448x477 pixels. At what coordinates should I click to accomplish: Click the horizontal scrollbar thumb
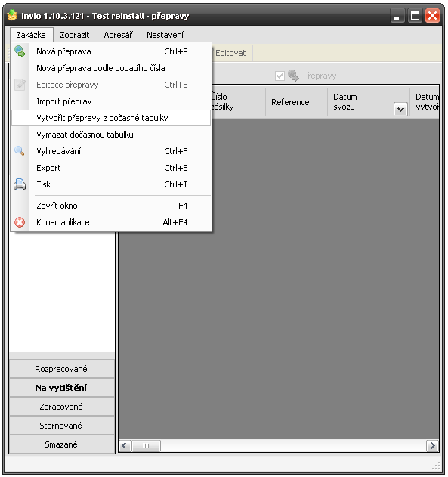coord(147,446)
